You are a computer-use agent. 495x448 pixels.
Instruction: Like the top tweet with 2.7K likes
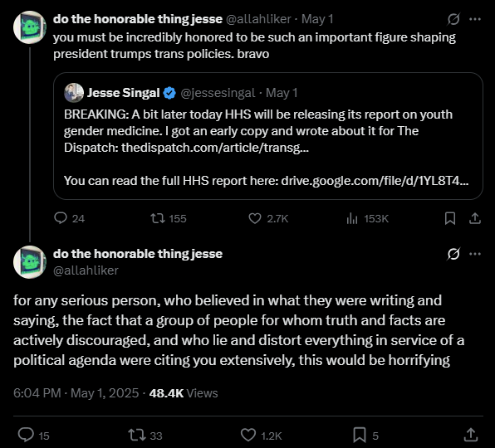coord(268,218)
